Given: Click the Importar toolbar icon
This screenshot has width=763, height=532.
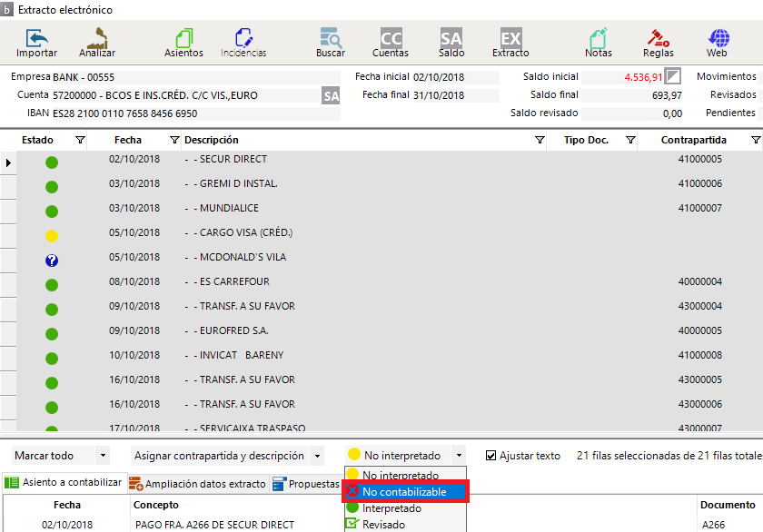Looking at the screenshot, I should tap(36, 43).
